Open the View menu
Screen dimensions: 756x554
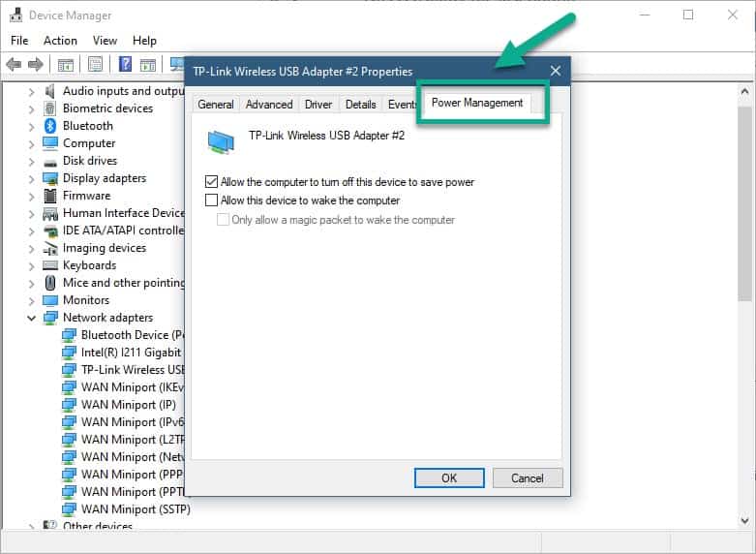(x=105, y=41)
